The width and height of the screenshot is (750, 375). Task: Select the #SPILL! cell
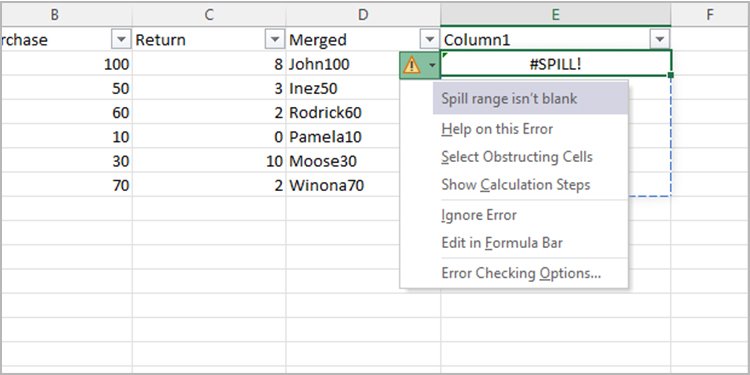(556, 65)
